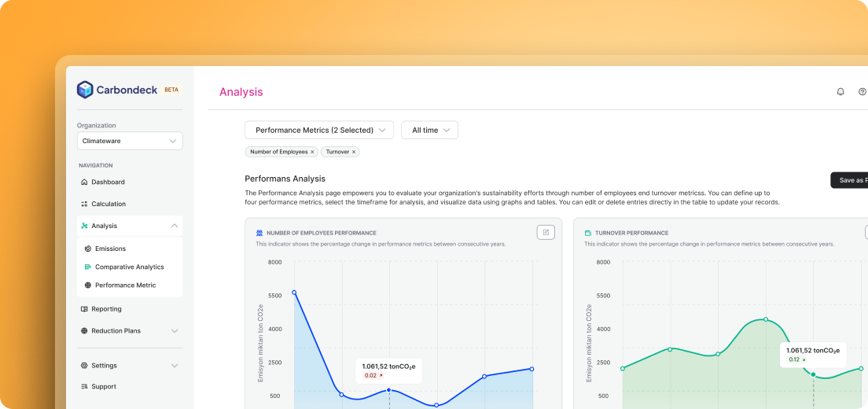868x409 pixels.
Task: Open the notifications bell icon
Action: click(x=840, y=92)
